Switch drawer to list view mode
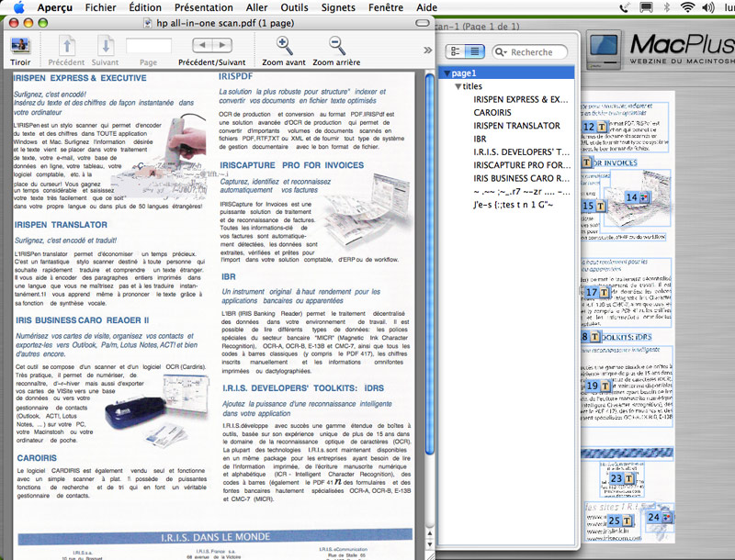This screenshot has height=560, width=735. 475,51
